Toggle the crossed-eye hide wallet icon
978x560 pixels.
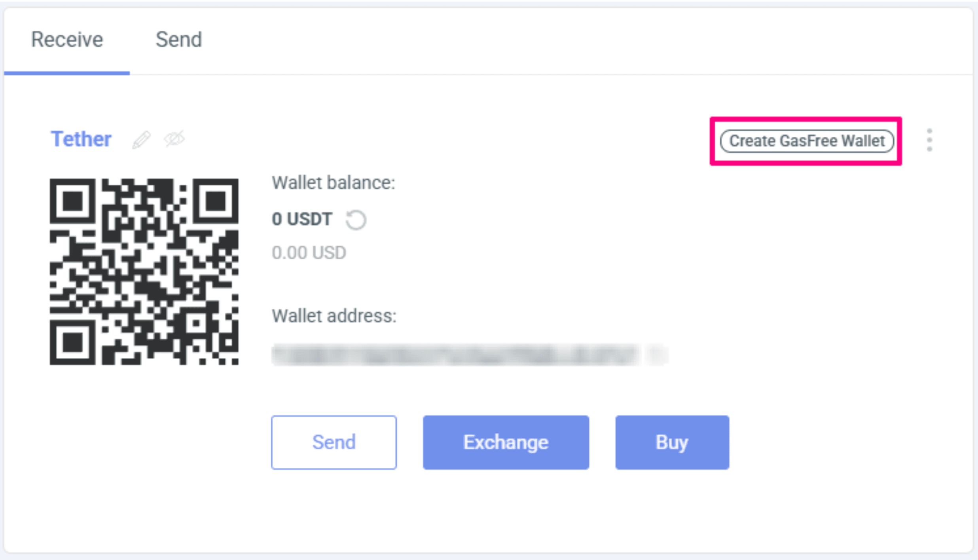coord(174,139)
